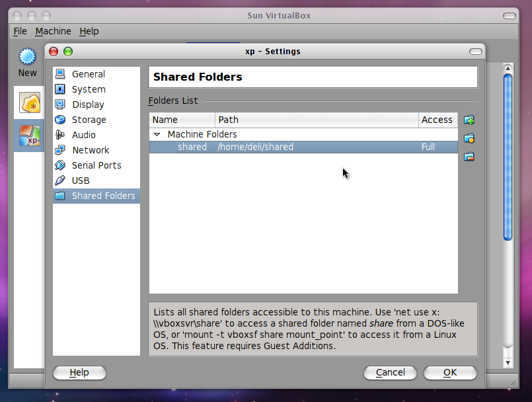This screenshot has height=402, width=532.
Task: Collapse the Machine Folders tree group
Action: [x=157, y=134]
